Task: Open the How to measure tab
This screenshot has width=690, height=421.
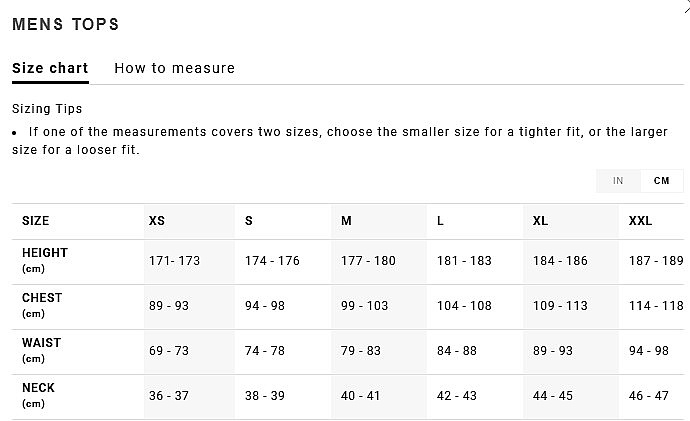Action: (174, 69)
